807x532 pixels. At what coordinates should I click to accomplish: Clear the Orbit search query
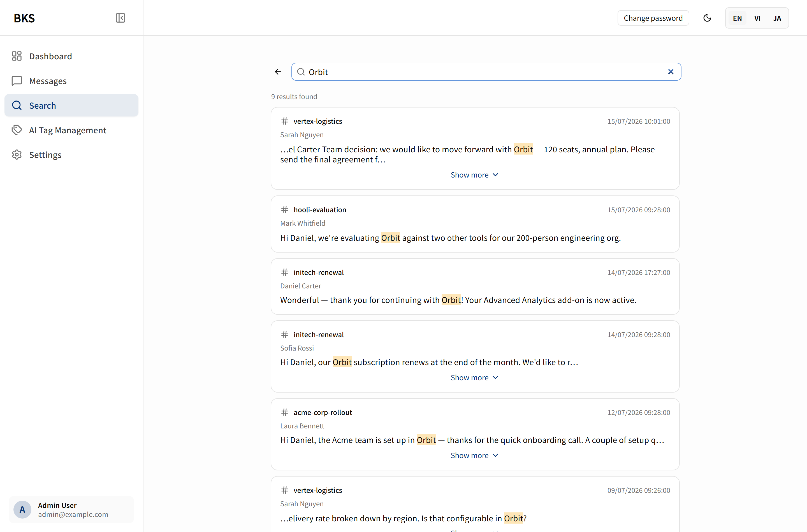[x=671, y=72]
